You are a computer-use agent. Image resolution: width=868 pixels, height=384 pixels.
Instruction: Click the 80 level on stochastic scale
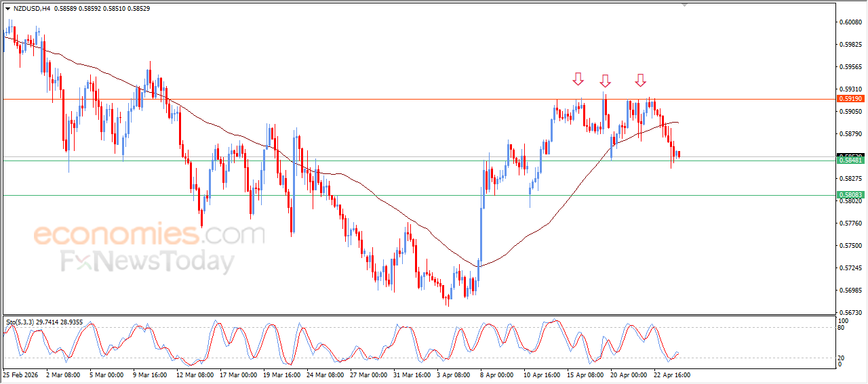pyautogui.click(x=842, y=328)
